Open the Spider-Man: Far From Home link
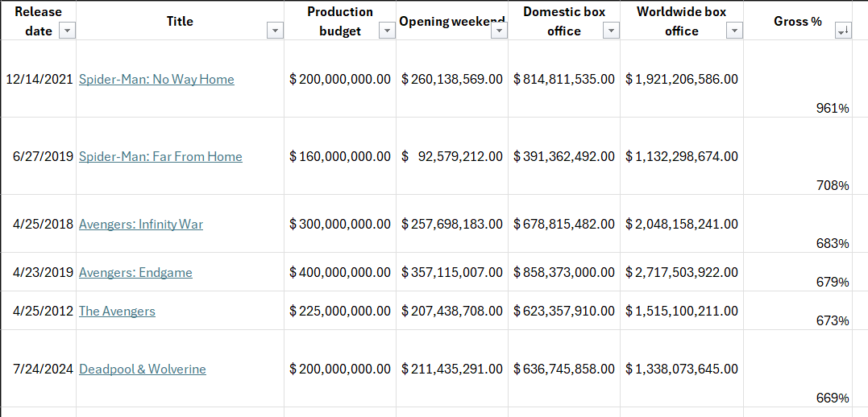Viewport: 868px width, 417px height. [x=160, y=156]
